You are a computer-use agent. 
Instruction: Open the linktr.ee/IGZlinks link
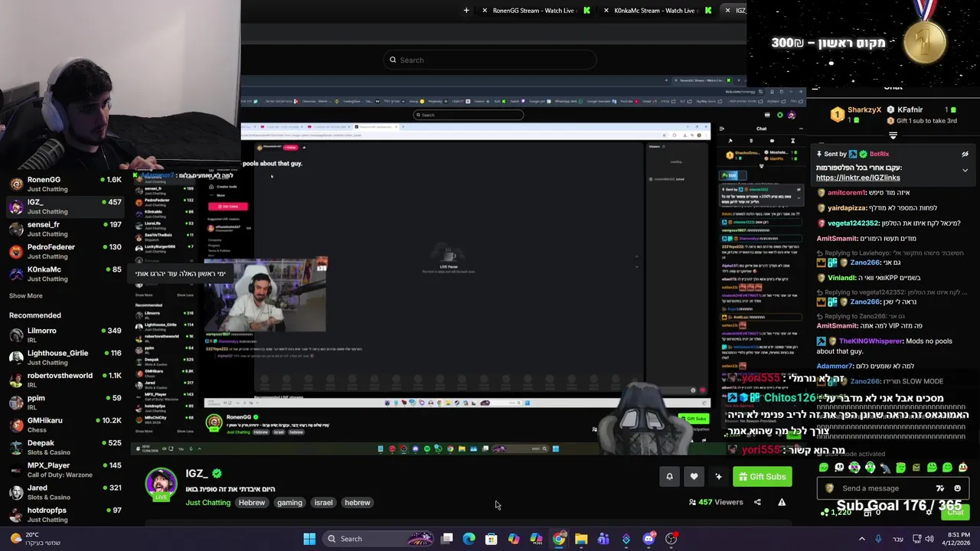857,178
